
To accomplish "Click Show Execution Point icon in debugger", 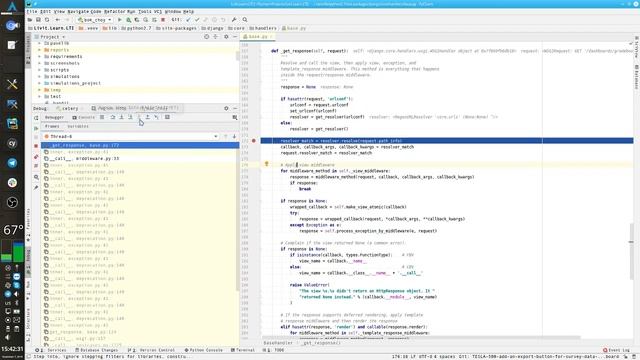I will tap(102, 117).
